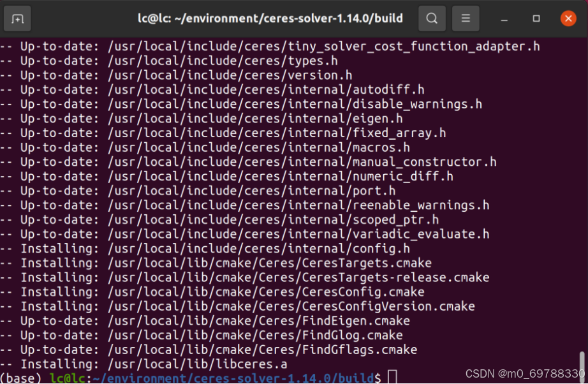
Task: Maximize the terminal window
Action: (536, 18)
